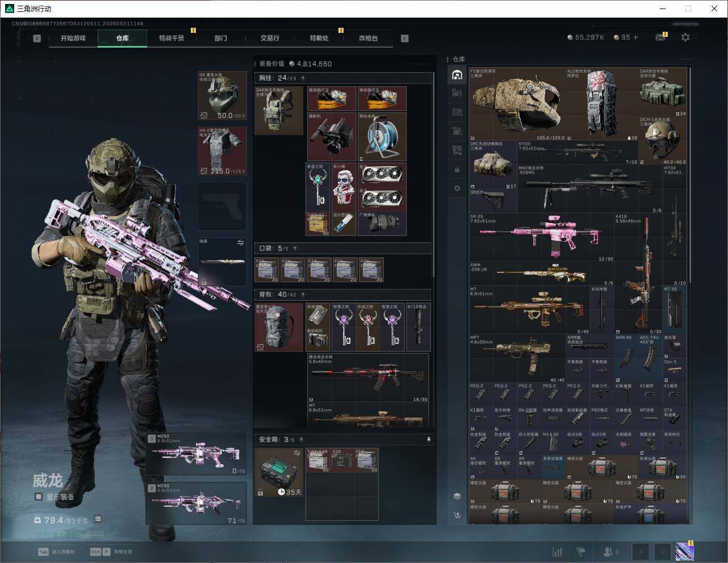Viewport: 728px width, 563px height.
Task: Click the 胸挂 help question mark
Action: 303,78
